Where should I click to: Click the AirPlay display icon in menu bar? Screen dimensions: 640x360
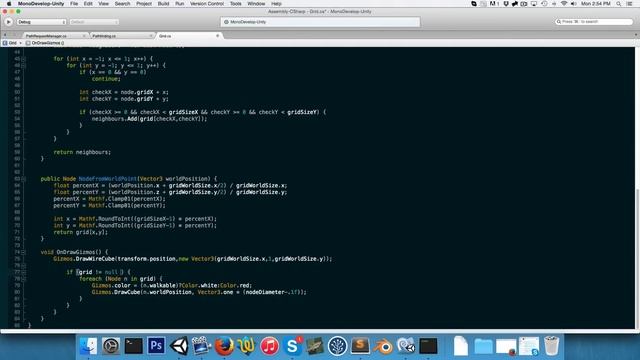pyautogui.click(x=534, y=4)
